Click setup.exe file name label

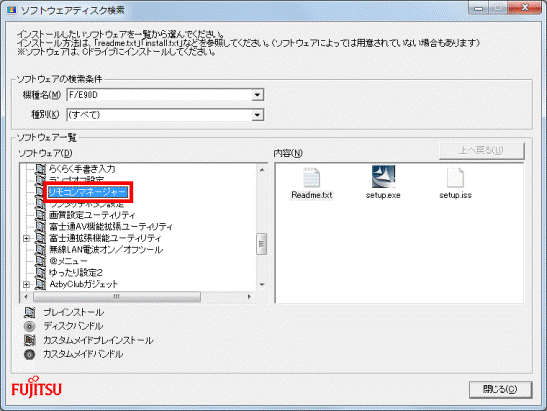[383, 195]
